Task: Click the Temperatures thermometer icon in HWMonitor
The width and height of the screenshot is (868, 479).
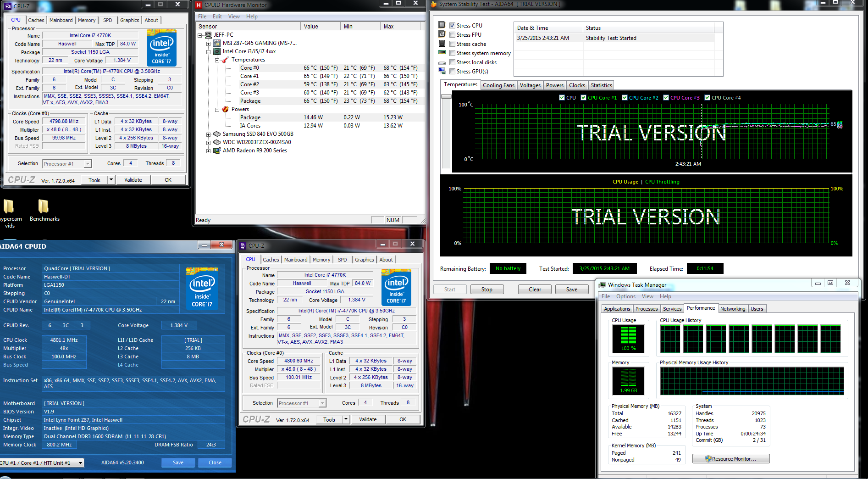Action: click(x=226, y=60)
